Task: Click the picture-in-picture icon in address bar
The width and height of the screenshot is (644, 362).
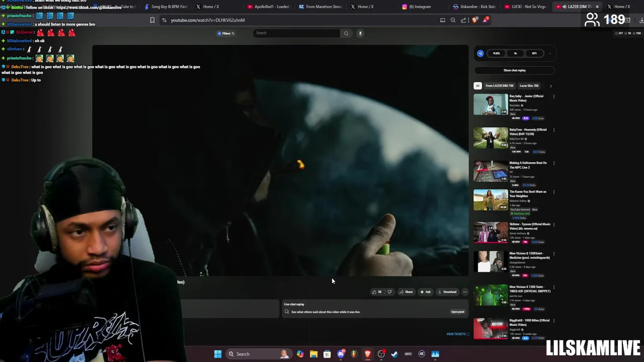Action: 443,20
